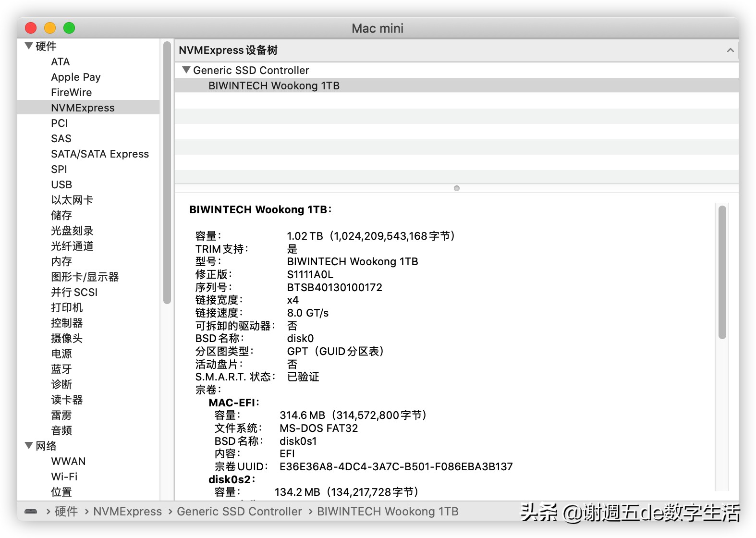756x538 pixels.
Task: Click the file system value MS-DOS FAT32
Action: point(319,428)
